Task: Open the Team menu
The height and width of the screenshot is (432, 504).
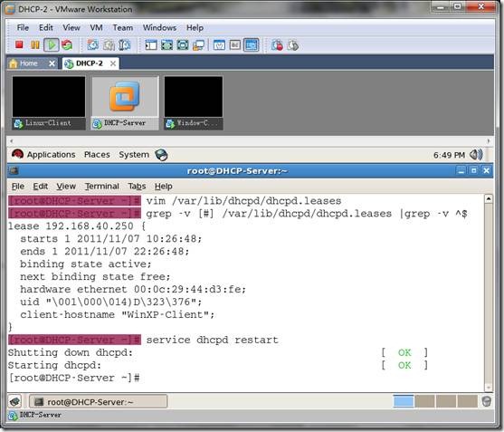Action: pos(123,28)
